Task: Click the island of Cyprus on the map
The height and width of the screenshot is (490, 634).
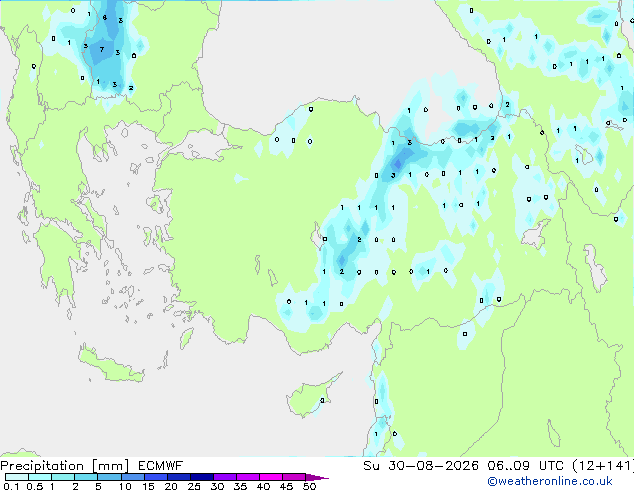Action: [312, 396]
